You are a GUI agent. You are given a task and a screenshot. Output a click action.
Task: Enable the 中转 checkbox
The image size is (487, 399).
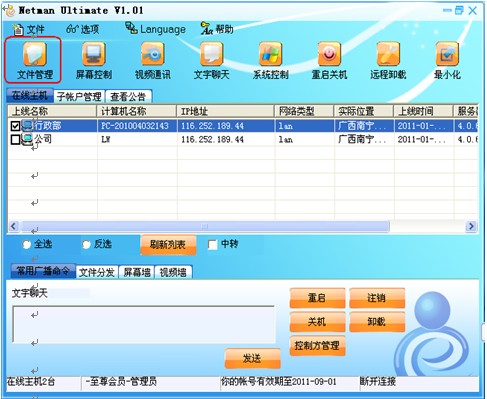click(x=212, y=245)
